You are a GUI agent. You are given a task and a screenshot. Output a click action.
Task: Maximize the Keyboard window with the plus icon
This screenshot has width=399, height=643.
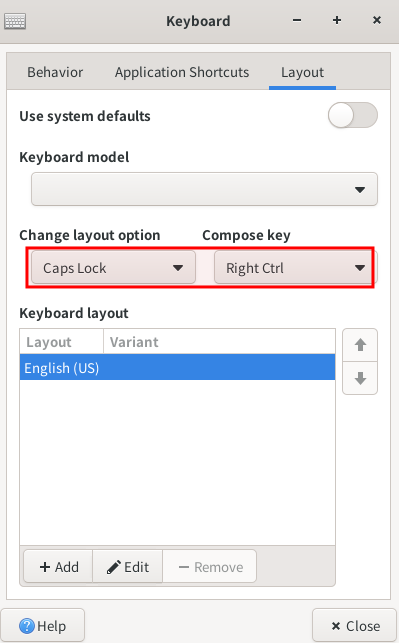337,20
